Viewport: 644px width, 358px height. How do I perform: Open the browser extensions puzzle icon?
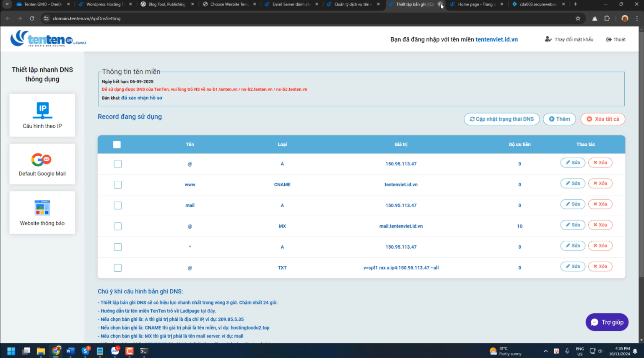coord(607,18)
